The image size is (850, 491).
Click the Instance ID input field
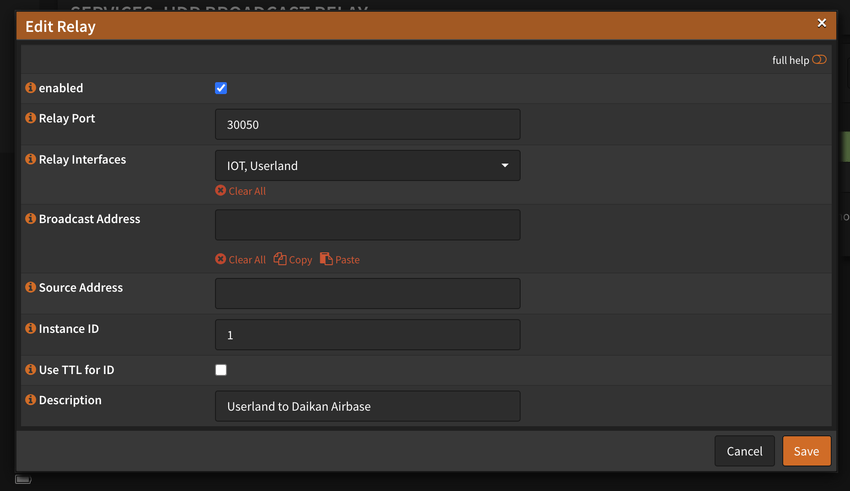point(368,334)
